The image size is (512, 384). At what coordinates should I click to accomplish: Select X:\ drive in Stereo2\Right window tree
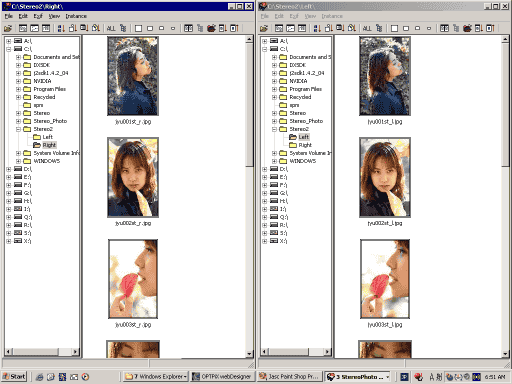pyautogui.click(x=27, y=241)
